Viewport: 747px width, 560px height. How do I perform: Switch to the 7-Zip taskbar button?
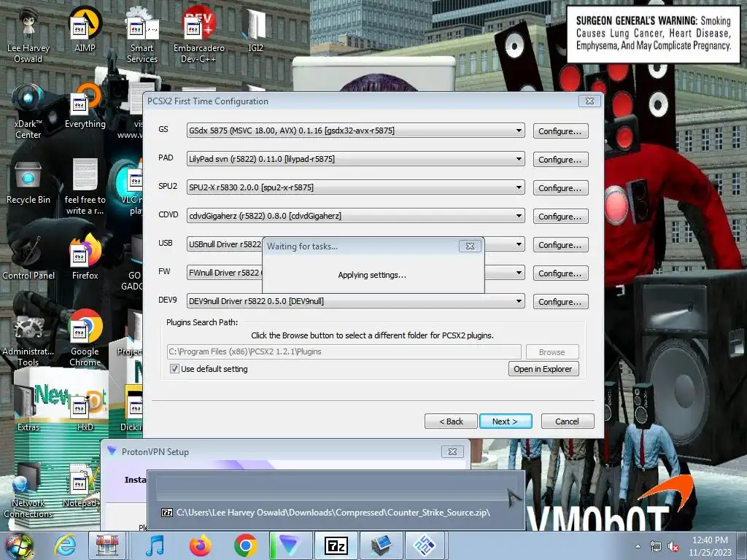[336, 545]
